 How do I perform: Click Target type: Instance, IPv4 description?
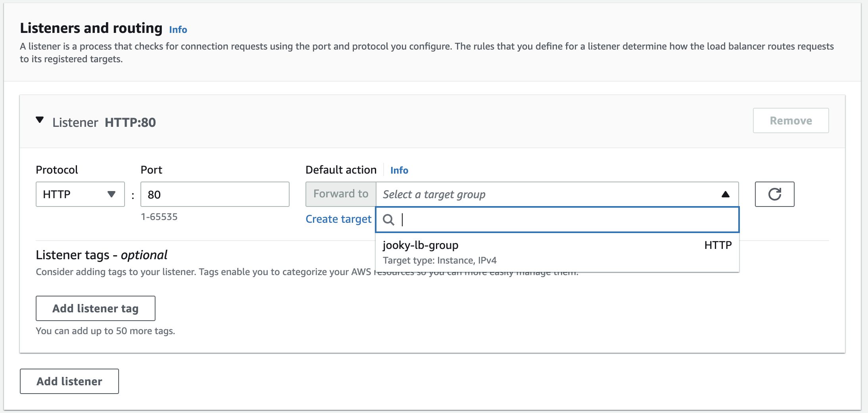point(440,260)
